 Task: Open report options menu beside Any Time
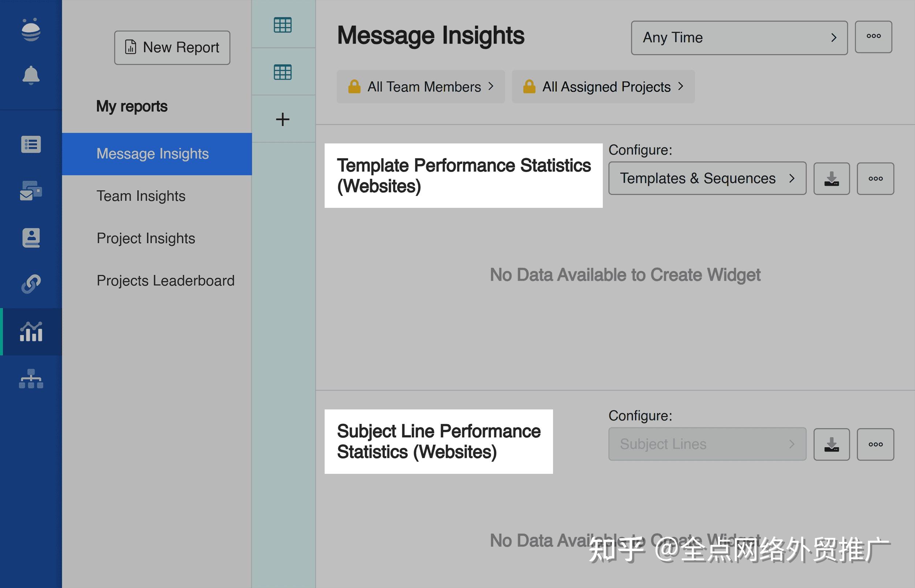pos(873,37)
